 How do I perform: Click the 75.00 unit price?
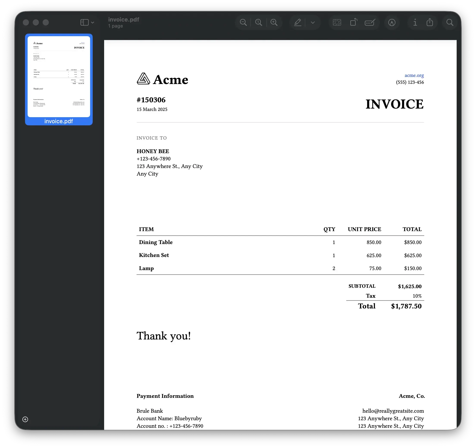tap(375, 268)
